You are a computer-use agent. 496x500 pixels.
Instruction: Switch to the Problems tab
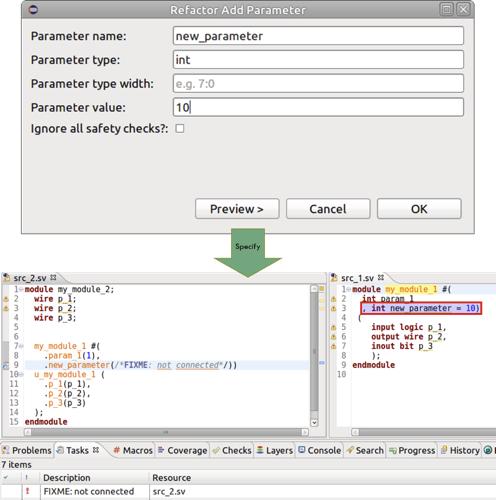pos(27,450)
